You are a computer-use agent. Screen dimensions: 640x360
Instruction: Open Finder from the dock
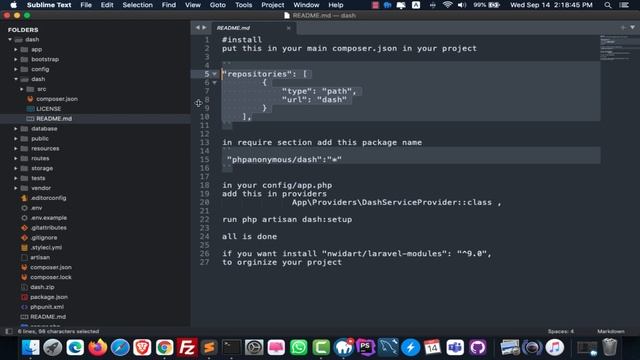coord(31,348)
